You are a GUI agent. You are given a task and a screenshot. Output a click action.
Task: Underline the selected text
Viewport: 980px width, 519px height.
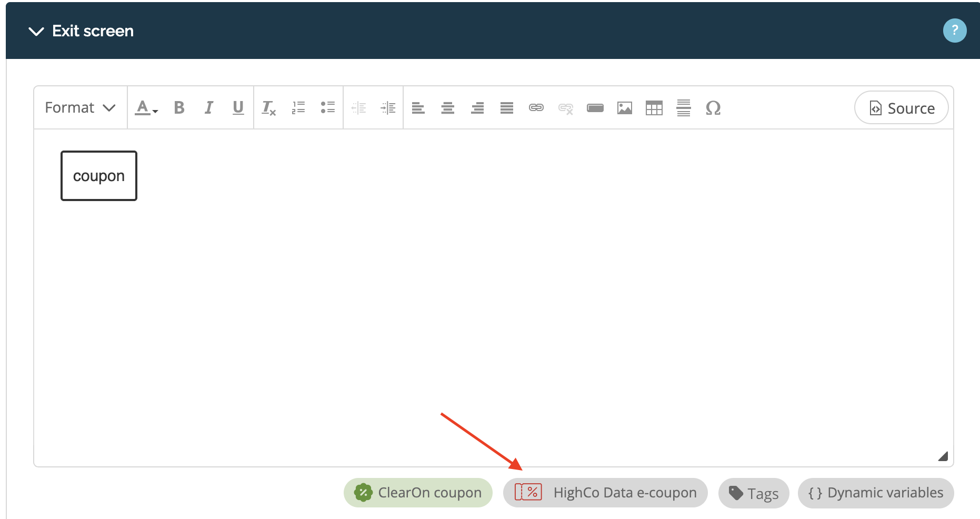tap(238, 107)
